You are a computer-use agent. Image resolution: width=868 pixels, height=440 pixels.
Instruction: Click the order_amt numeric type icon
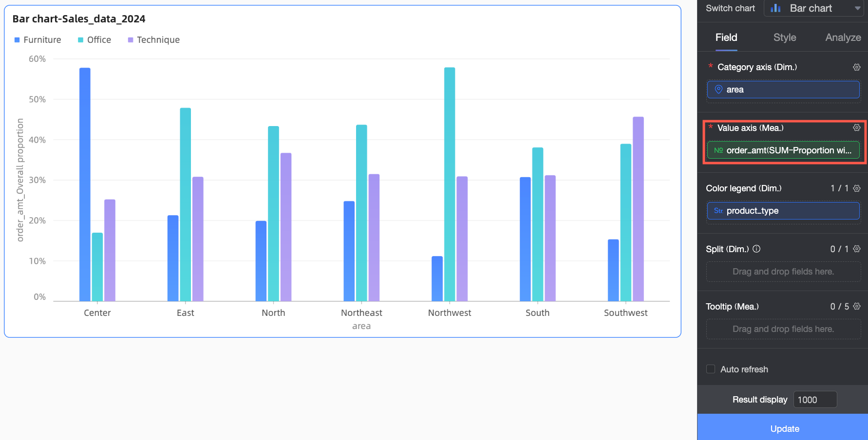pyautogui.click(x=718, y=150)
